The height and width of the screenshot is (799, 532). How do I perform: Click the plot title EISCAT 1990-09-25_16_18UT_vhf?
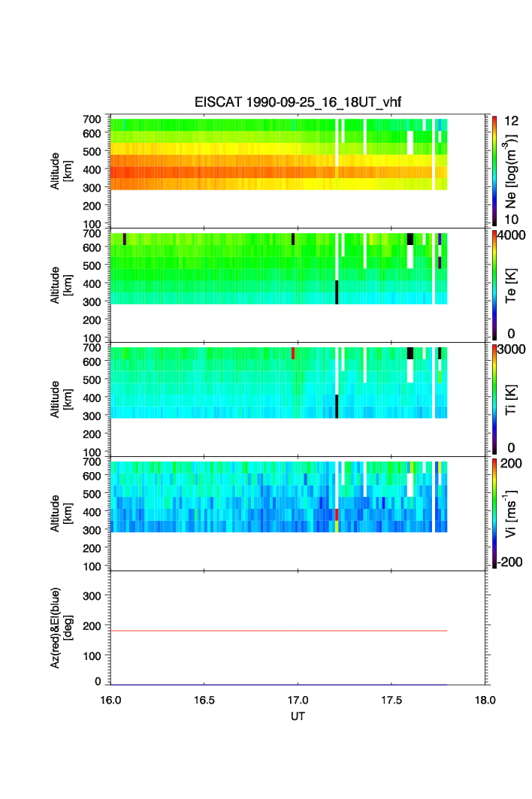click(298, 102)
